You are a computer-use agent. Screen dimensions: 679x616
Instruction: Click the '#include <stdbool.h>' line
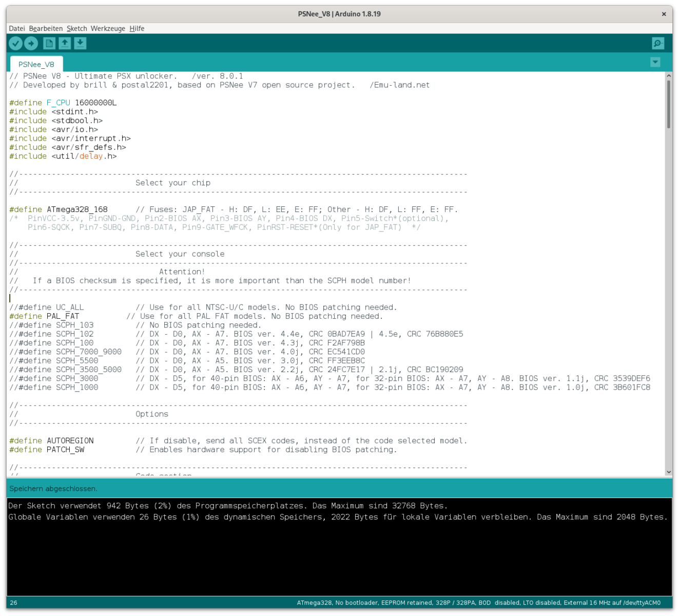(x=56, y=121)
